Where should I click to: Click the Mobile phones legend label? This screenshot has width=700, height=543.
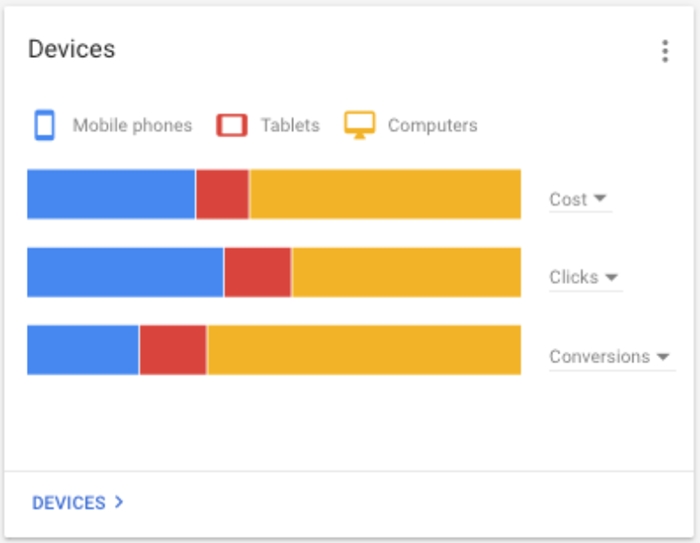tap(132, 125)
